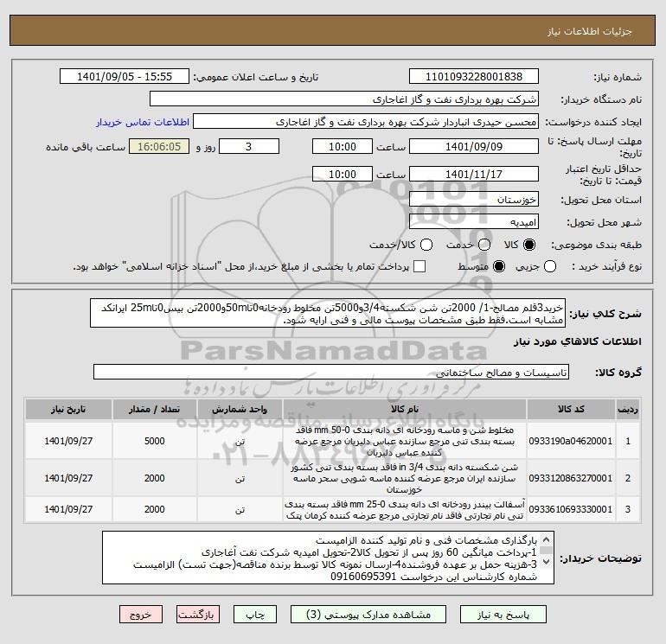Image resolution: width=666 pixels, height=644 pixels.
Task: Click the خروج exit button
Action: click(141, 615)
